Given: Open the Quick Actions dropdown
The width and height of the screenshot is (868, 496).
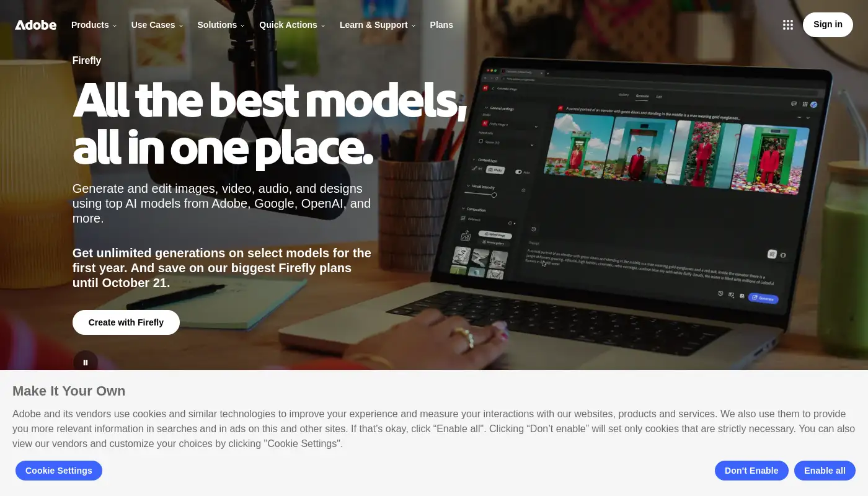Looking at the screenshot, I should [x=292, y=25].
